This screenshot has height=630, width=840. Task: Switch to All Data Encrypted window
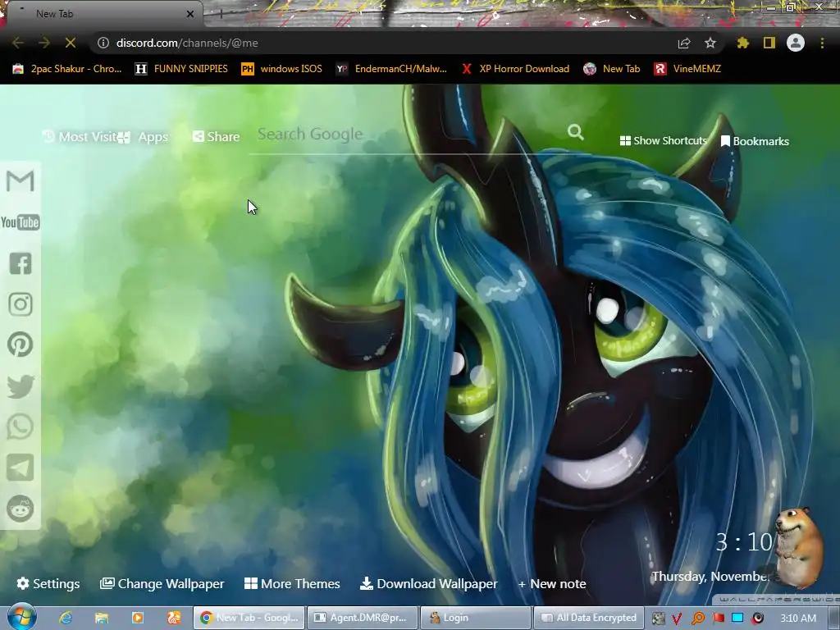(588, 618)
